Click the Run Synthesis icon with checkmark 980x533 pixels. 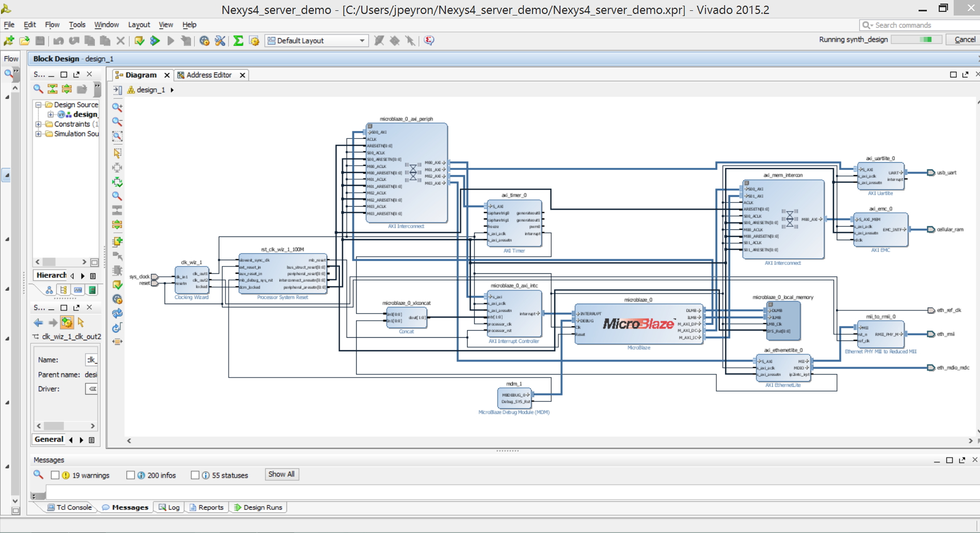point(139,41)
